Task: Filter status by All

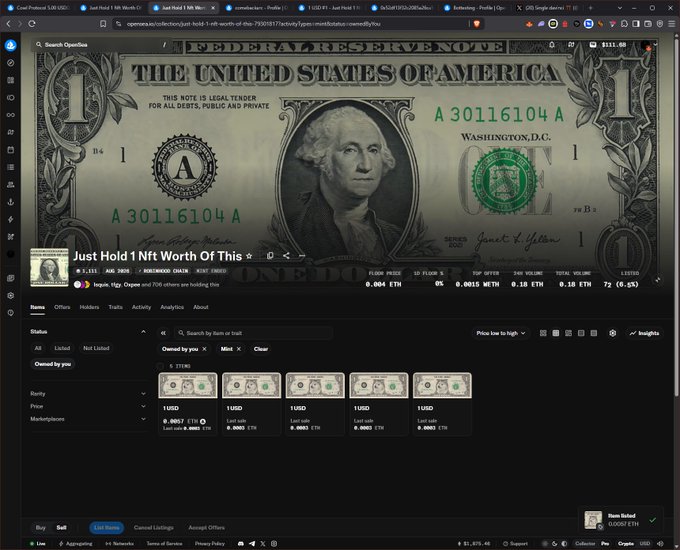Action: point(38,348)
